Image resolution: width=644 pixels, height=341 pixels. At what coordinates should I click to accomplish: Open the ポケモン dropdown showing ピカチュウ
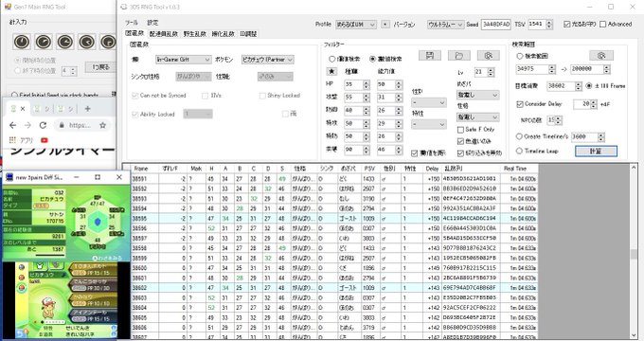(267, 60)
